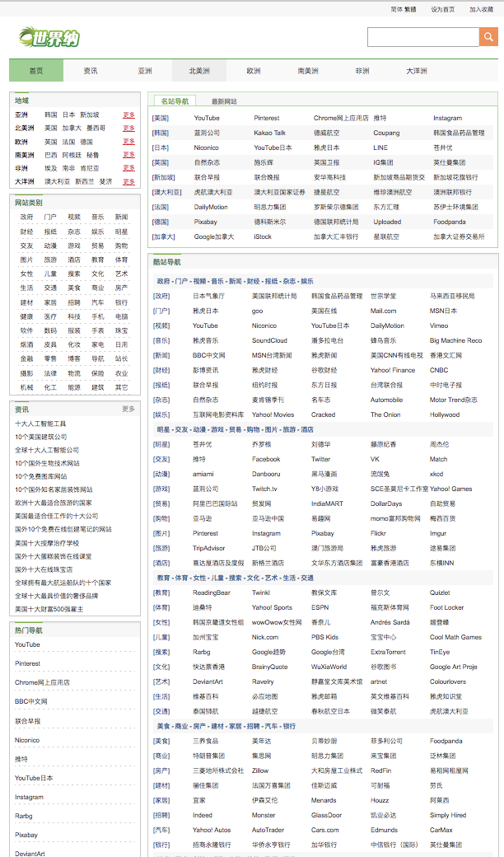The width and height of the screenshot is (504, 857).
Task: Open the 视频 website category
Action: (74, 217)
